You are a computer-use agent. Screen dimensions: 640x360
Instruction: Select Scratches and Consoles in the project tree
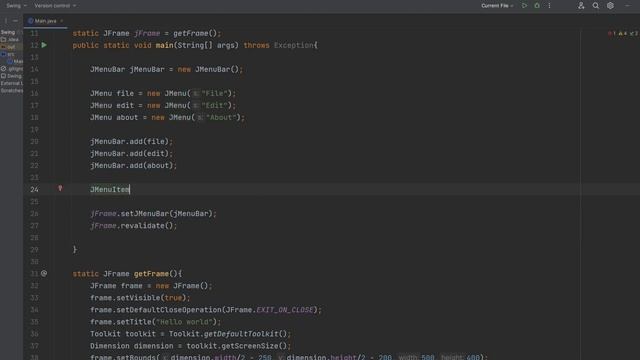pyautogui.click(x=12, y=91)
